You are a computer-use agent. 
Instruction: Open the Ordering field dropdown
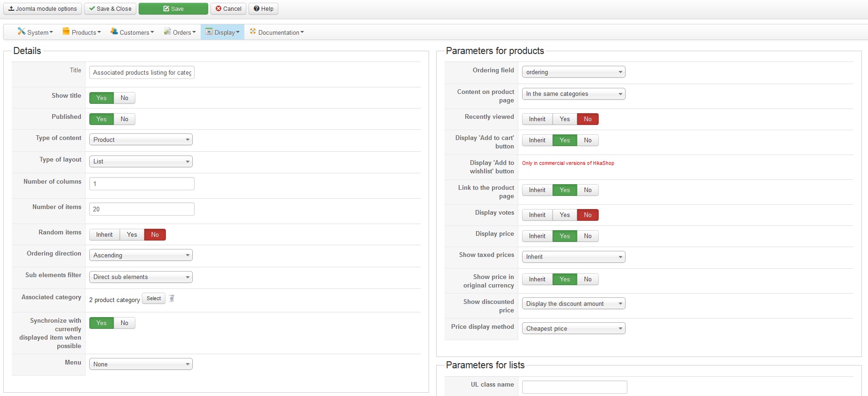574,72
